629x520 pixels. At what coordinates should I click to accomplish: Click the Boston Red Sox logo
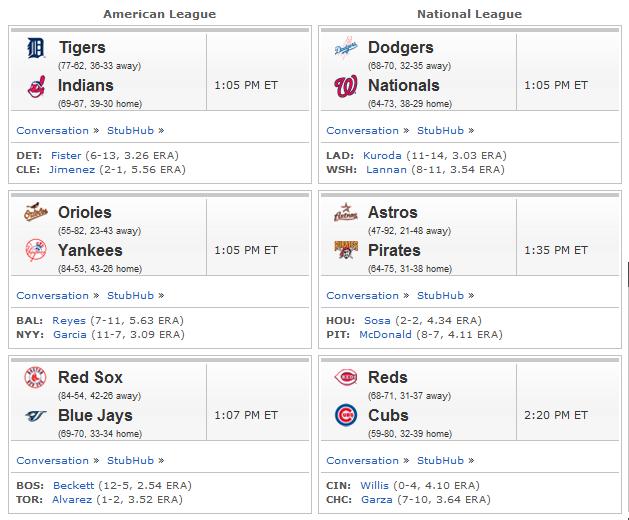[x=36, y=378]
